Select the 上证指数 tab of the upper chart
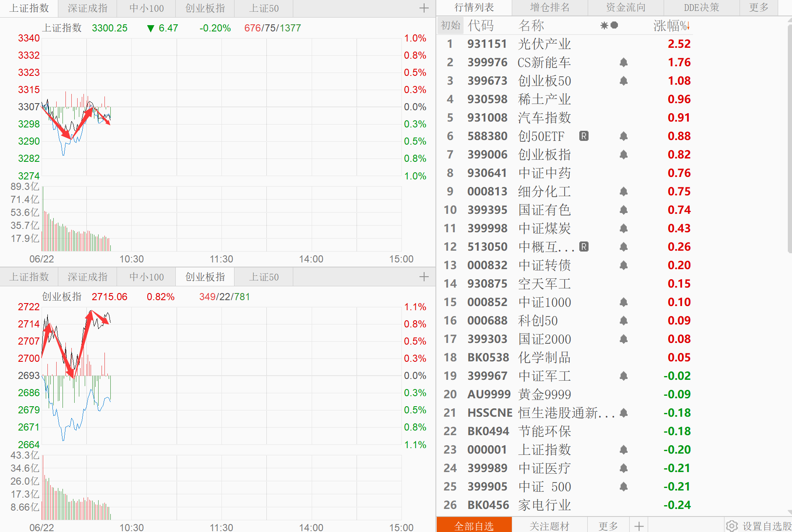792x532 pixels. pos(29,8)
